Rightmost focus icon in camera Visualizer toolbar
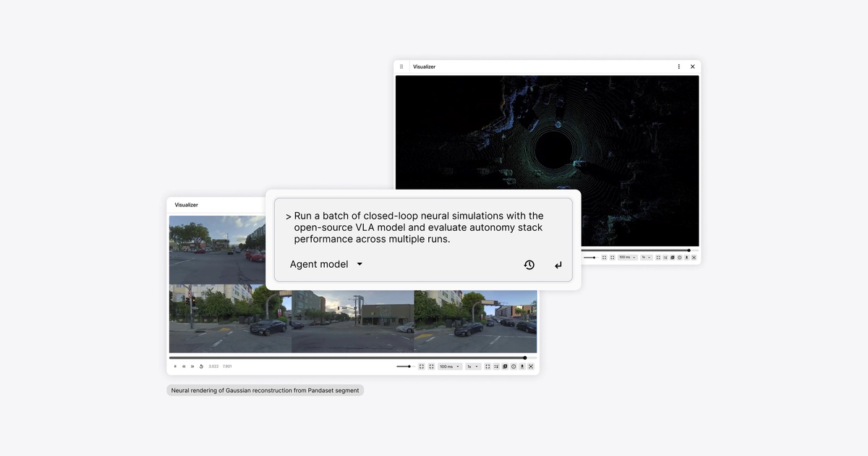This screenshot has height=456, width=868. pyautogui.click(x=531, y=366)
